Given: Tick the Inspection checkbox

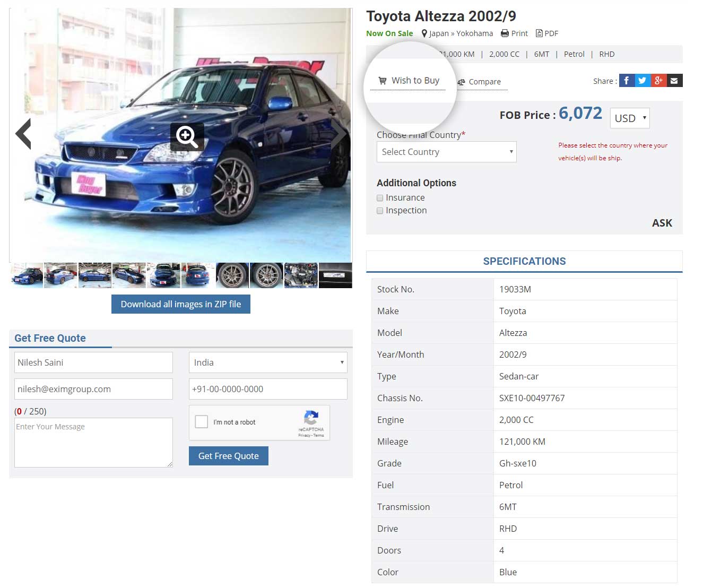Looking at the screenshot, I should click(x=380, y=211).
